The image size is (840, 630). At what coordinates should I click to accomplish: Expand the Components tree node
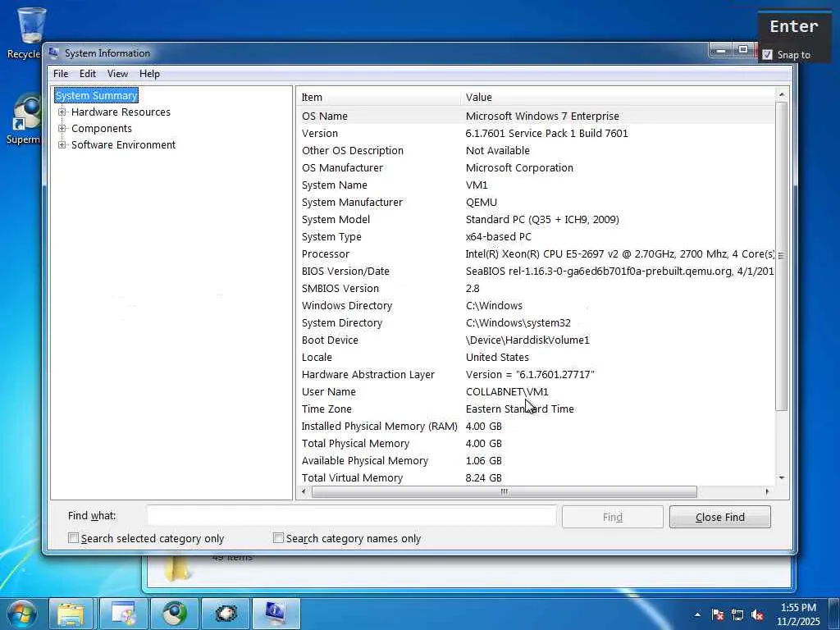tap(62, 128)
